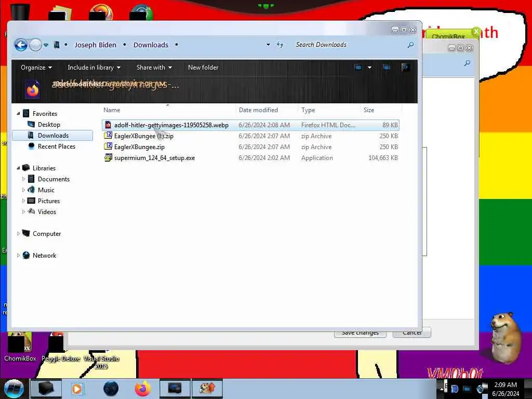
Task: Click the black folder taskbar button
Action: [x=46, y=389]
